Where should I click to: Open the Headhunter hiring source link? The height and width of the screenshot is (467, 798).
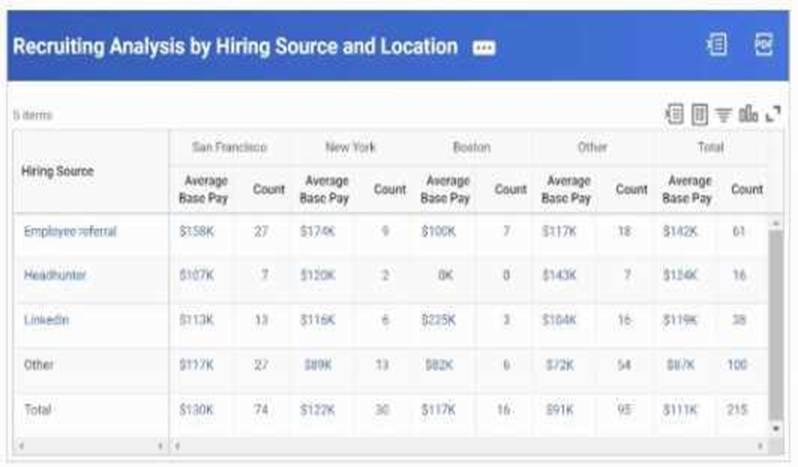tap(55, 276)
